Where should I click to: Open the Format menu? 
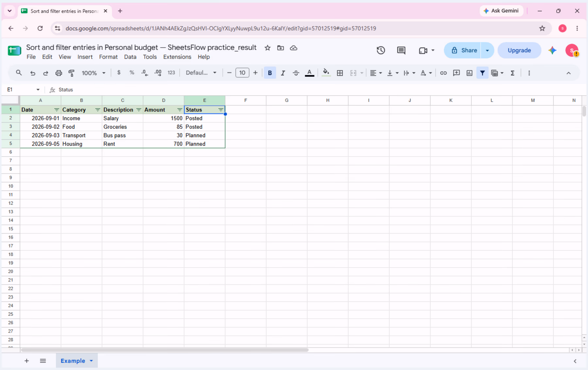(x=108, y=57)
